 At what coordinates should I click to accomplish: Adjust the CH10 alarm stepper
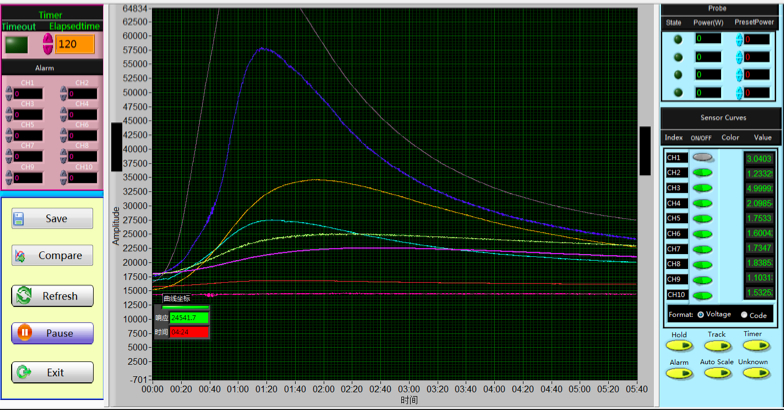(64, 178)
